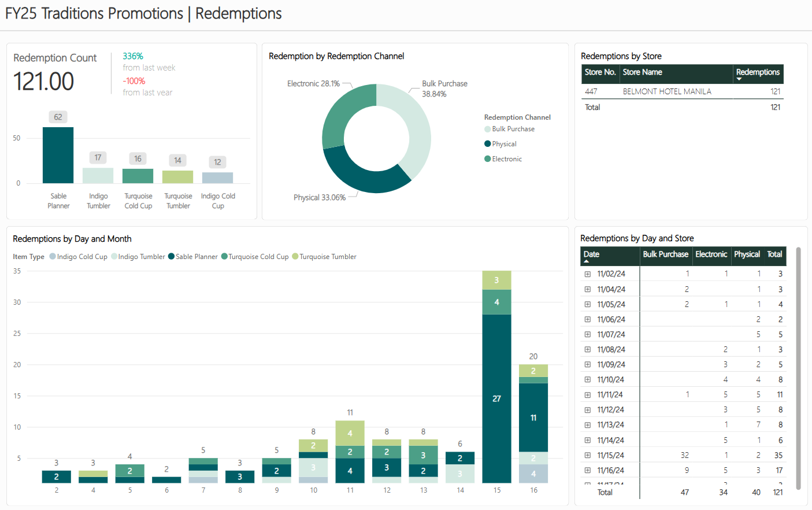Expand the 11/10/24 date row

[587, 379]
